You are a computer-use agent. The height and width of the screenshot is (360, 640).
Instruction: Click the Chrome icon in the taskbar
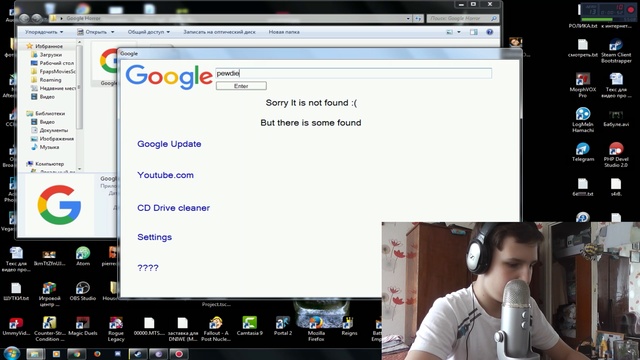pos(76,354)
